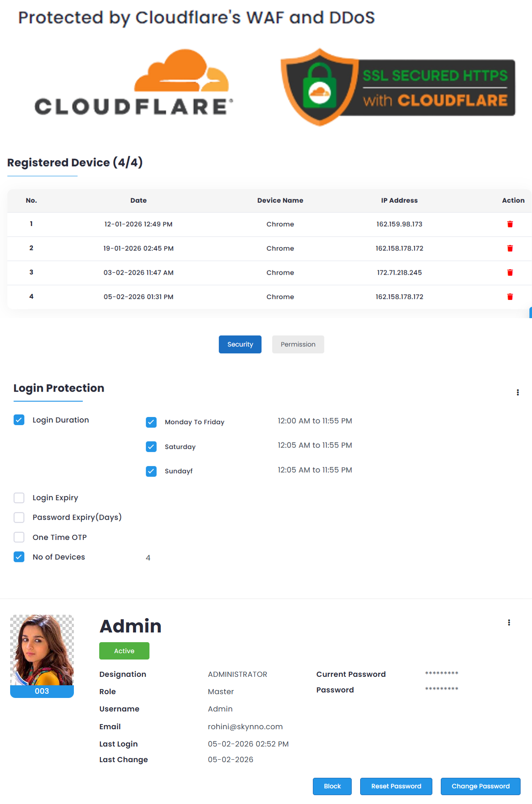The image size is (532, 804).
Task: Enable Password Expiry(Days) checkbox
Action: click(x=19, y=518)
